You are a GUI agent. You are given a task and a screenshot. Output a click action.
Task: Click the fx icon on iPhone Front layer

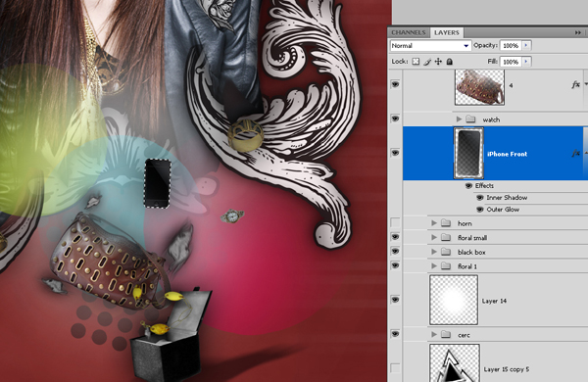575,153
